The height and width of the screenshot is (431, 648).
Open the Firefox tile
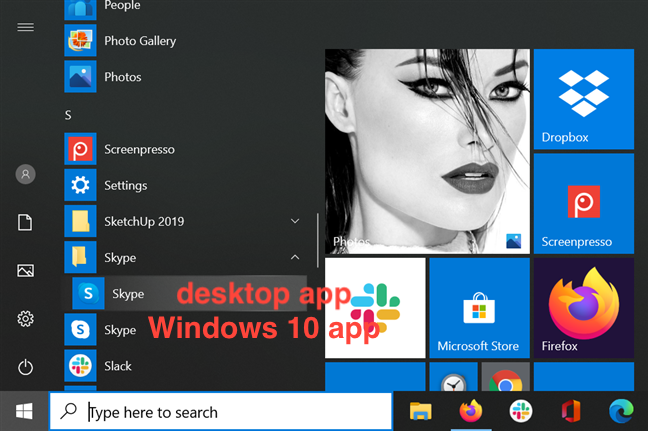pyautogui.click(x=584, y=308)
